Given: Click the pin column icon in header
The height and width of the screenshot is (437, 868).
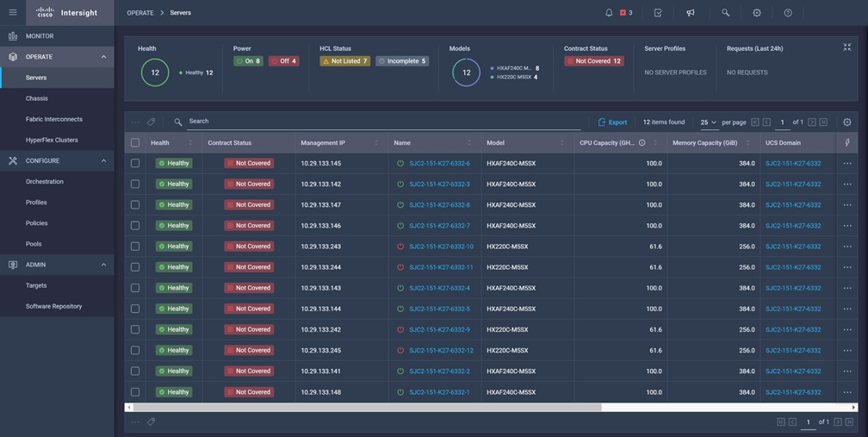Looking at the screenshot, I should pos(847,142).
